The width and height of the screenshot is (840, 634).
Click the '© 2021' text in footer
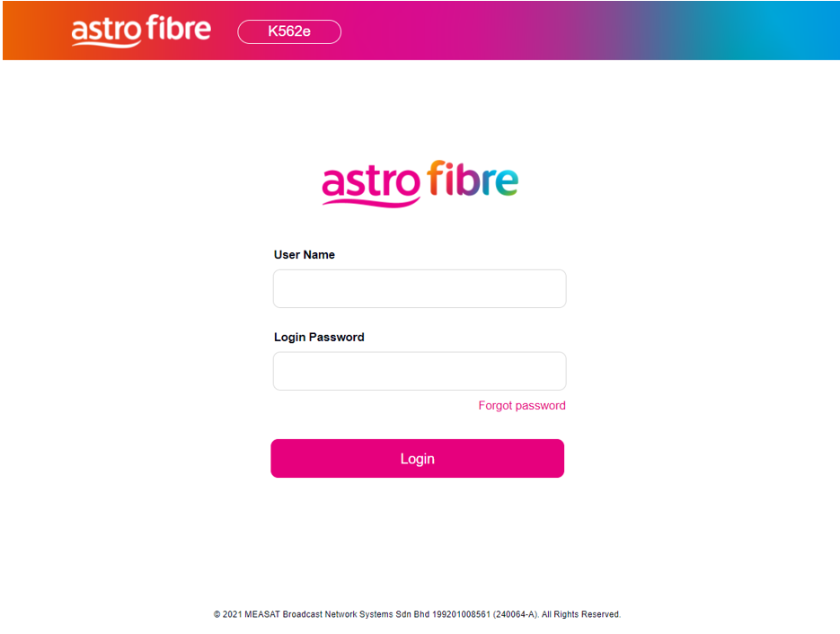coord(229,615)
